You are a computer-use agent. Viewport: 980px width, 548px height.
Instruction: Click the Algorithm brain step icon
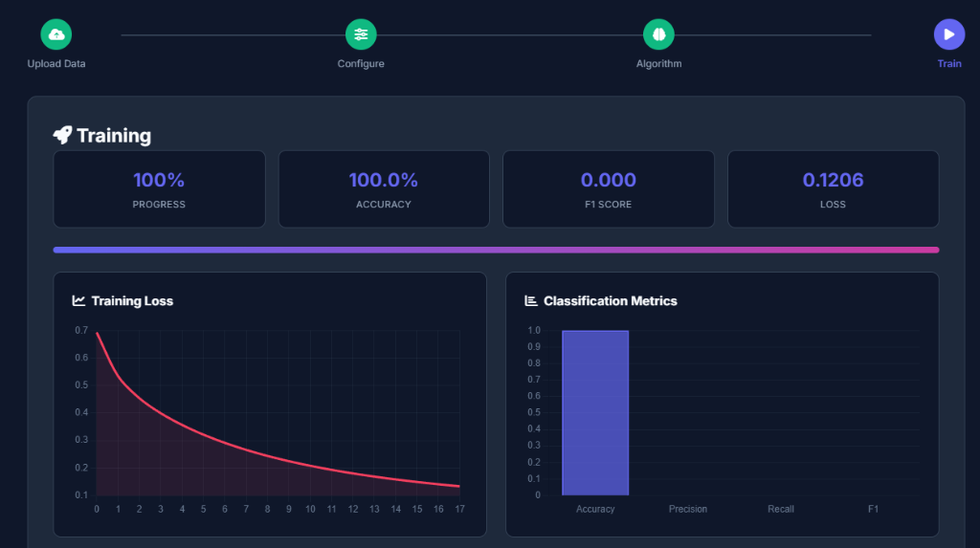[658, 34]
